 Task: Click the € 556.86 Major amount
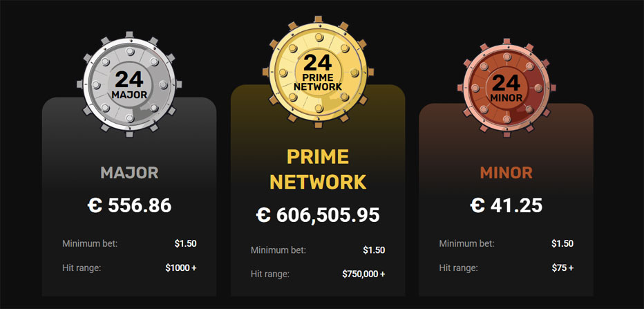tap(129, 205)
